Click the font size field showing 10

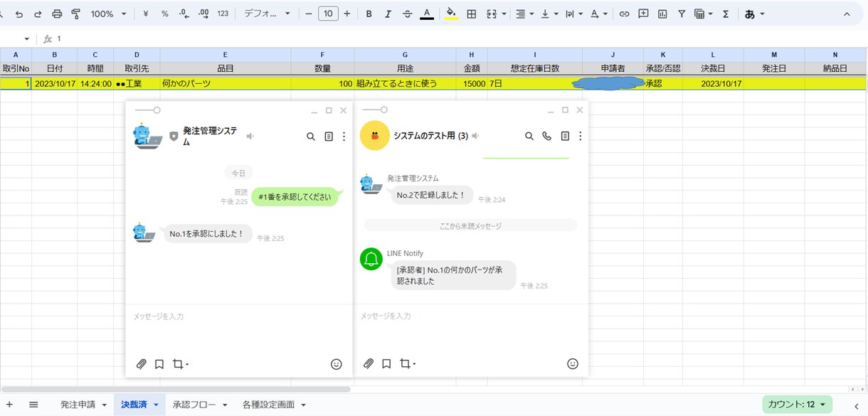click(328, 14)
